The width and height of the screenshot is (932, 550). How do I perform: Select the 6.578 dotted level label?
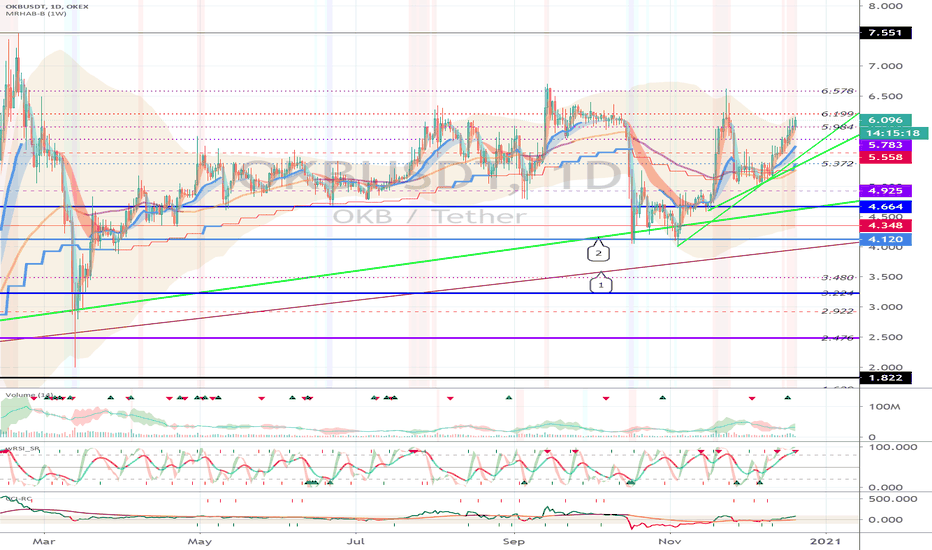point(837,92)
